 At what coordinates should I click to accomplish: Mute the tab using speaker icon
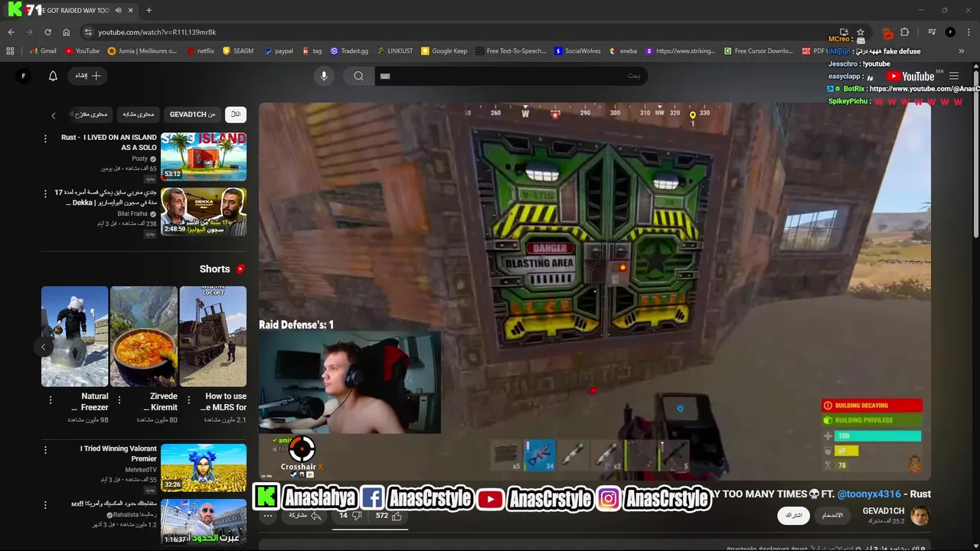point(118,11)
